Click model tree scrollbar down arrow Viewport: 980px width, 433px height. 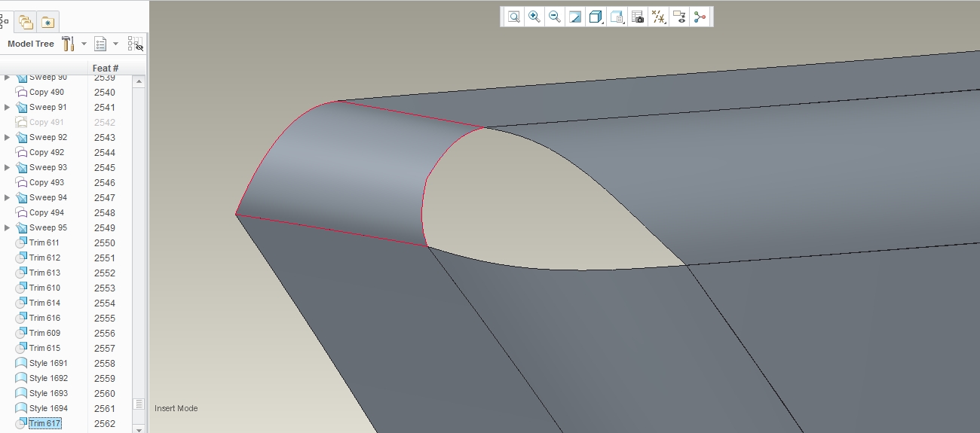pos(139,429)
